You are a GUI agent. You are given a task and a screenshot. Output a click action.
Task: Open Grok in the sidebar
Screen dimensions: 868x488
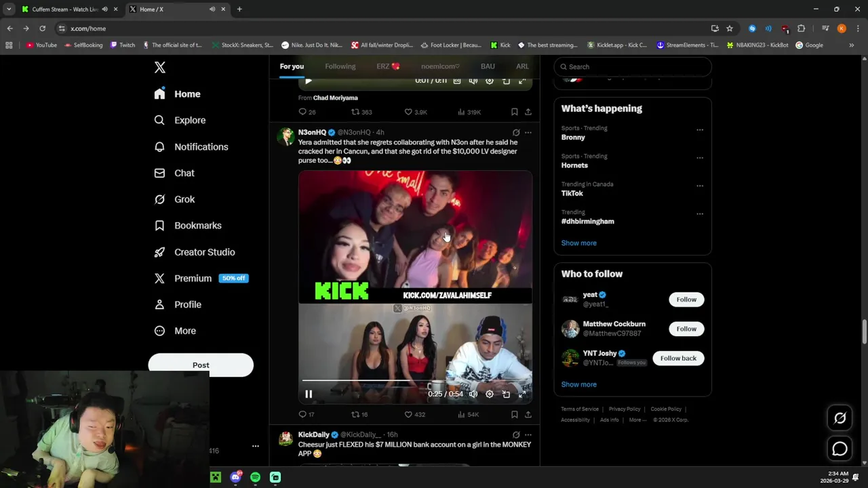(x=175, y=199)
